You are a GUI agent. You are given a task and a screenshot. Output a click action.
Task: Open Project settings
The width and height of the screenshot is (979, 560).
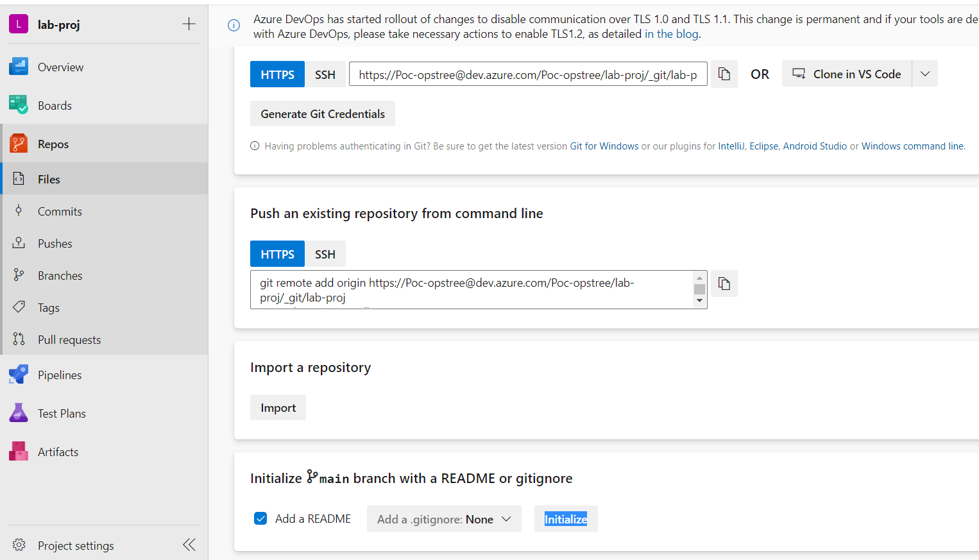tap(76, 545)
